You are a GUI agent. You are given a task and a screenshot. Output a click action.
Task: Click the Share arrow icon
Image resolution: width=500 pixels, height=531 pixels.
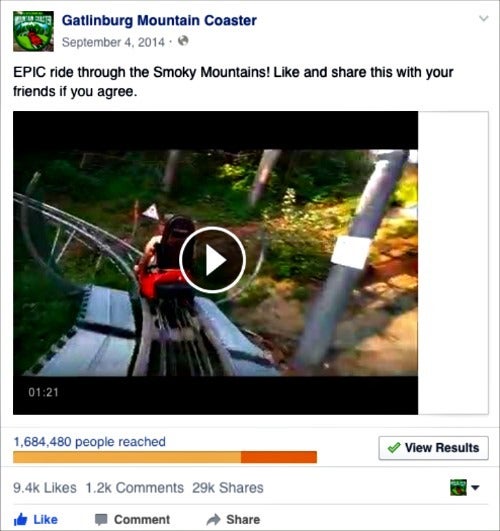pos(213,519)
